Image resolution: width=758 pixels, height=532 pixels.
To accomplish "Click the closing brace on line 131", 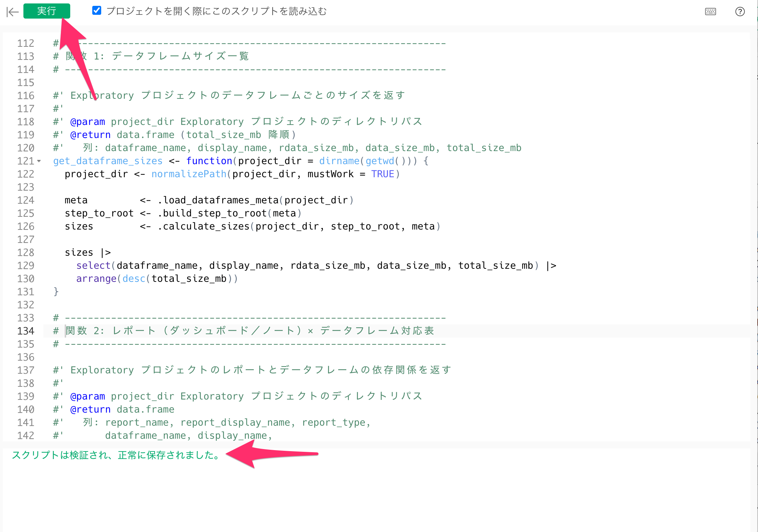I will 56,292.
